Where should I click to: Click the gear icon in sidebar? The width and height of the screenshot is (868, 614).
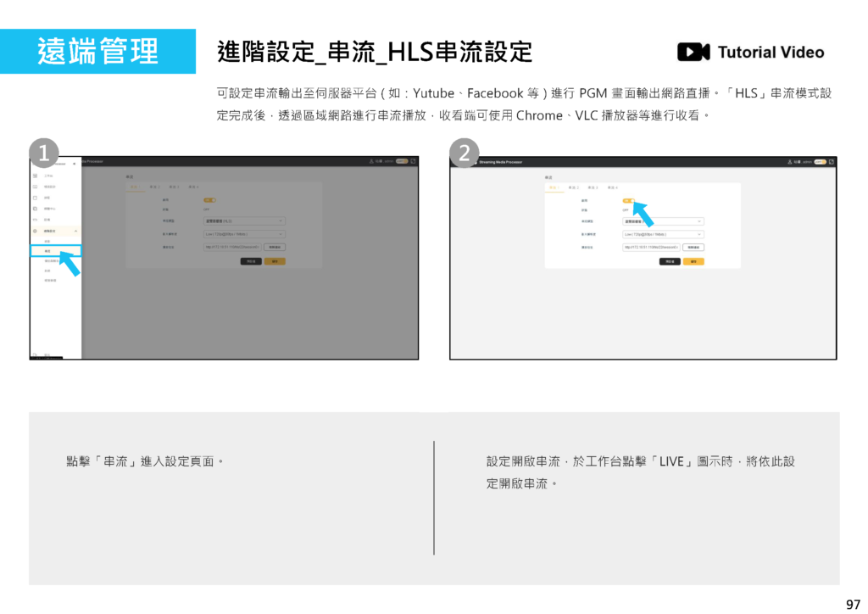point(35,231)
